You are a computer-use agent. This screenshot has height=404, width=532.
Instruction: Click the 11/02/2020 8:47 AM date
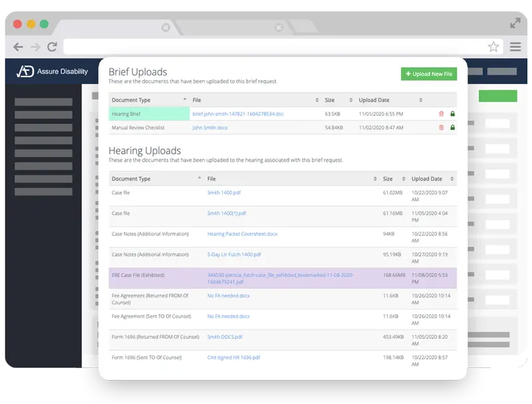point(381,128)
